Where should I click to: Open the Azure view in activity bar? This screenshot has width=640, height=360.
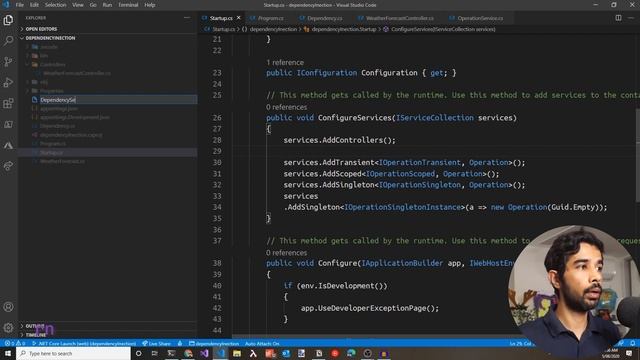point(8,145)
